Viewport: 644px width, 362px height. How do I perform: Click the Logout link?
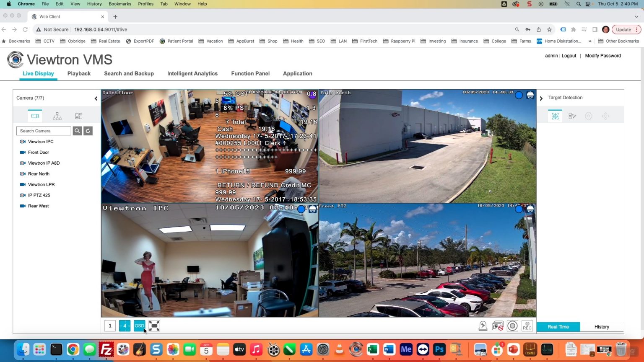point(569,55)
